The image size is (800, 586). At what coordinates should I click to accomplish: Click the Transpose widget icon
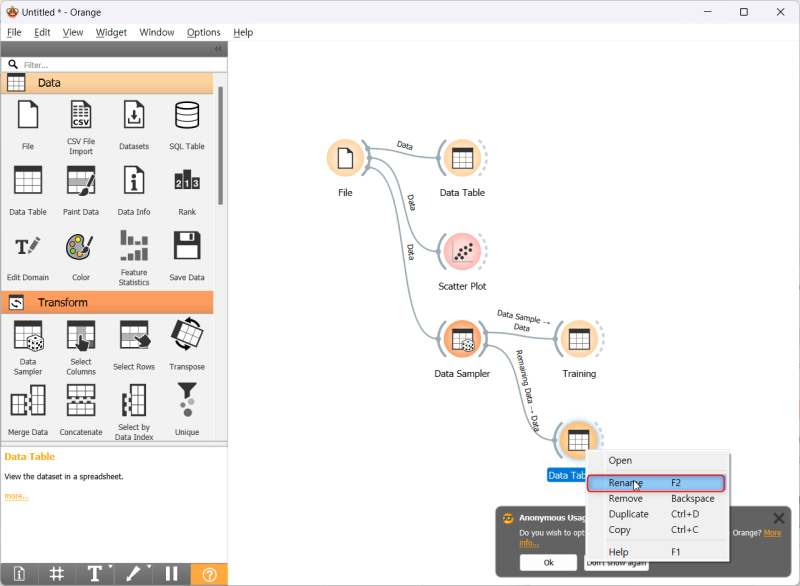click(x=187, y=335)
